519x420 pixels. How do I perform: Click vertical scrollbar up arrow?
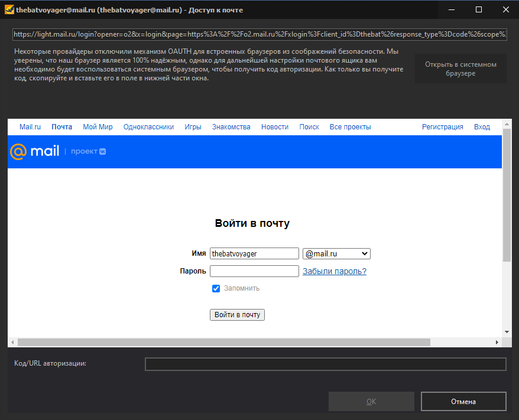pyautogui.click(x=507, y=124)
